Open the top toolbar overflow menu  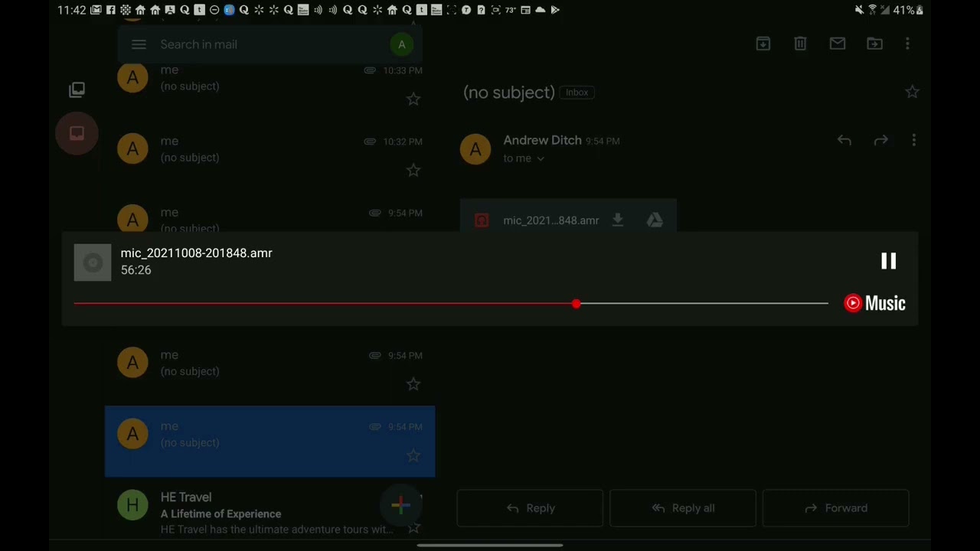pos(907,44)
